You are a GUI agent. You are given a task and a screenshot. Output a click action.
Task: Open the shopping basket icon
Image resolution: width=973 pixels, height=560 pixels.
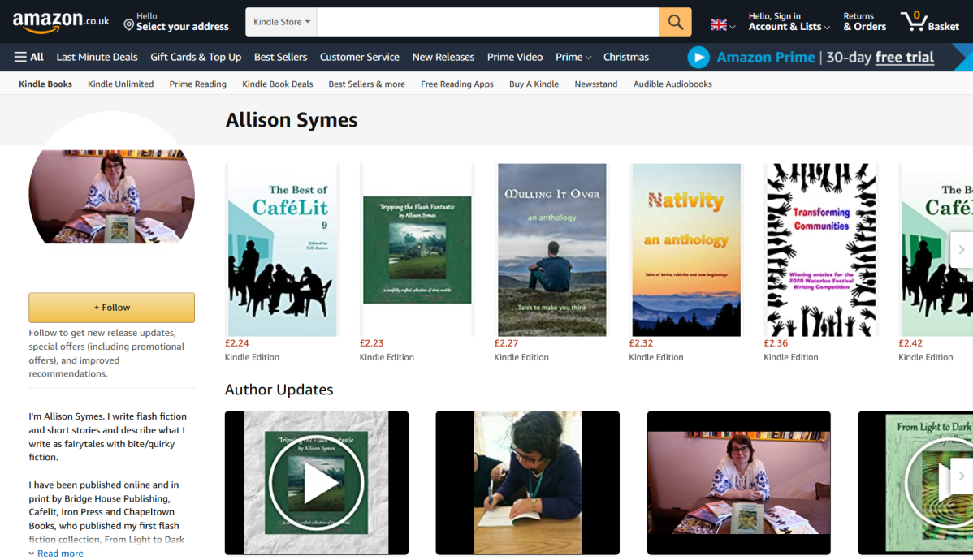[x=928, y=22]
